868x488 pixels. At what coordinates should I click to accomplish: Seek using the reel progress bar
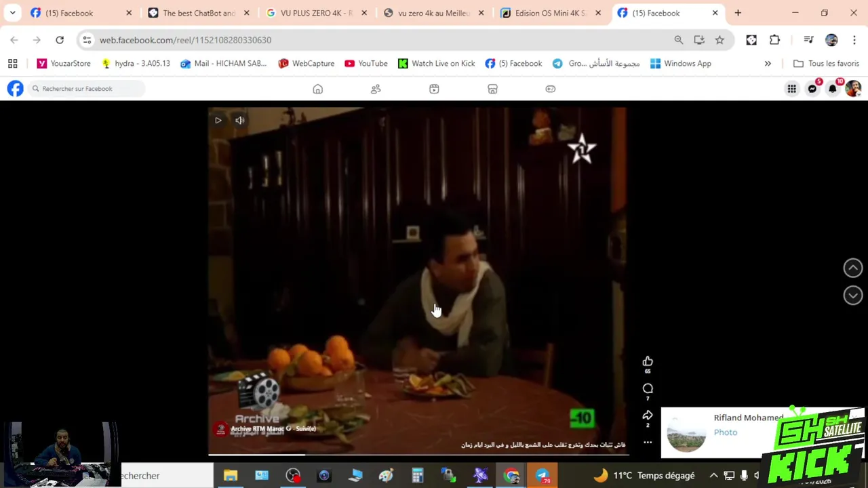(x=417, y=454)
